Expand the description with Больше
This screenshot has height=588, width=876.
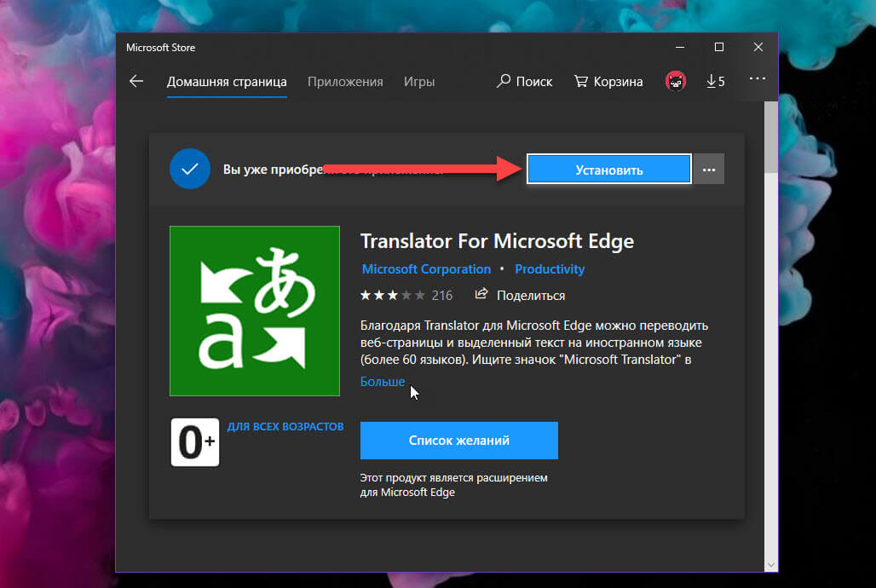pos(383,382)
